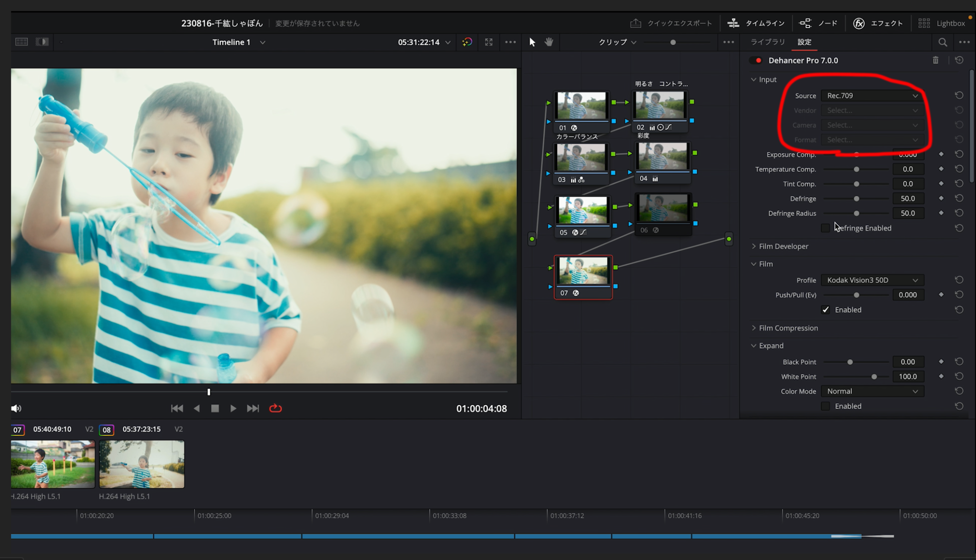Reset Dehancer Pro settings with the reset arrow
This screenshot has height=560, width=976.
point(960,60)
